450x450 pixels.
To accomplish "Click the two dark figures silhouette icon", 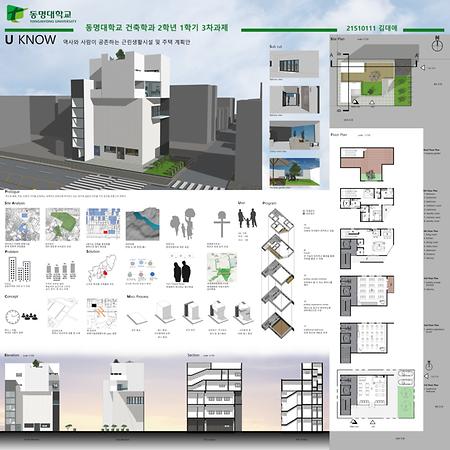I will [182, 271].
